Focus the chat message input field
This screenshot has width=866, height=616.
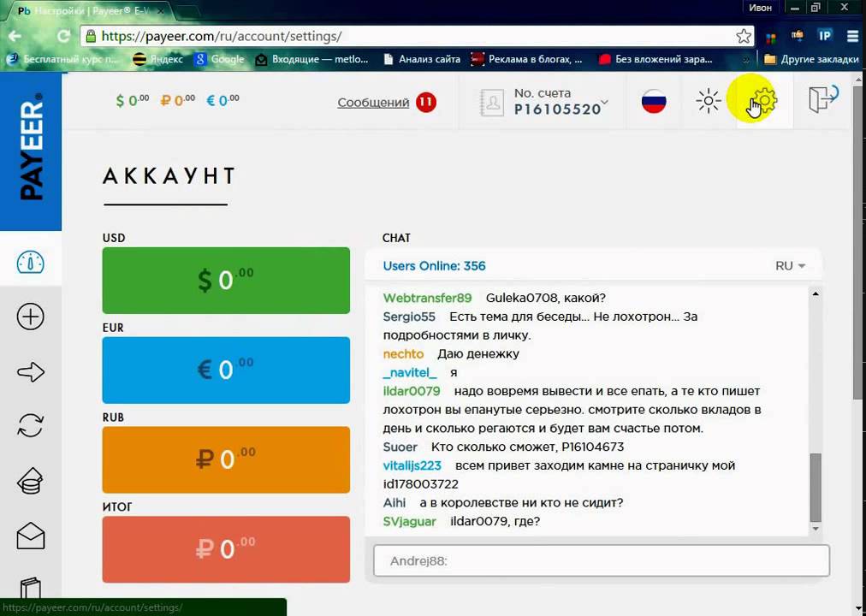click(x=602, y=560)
